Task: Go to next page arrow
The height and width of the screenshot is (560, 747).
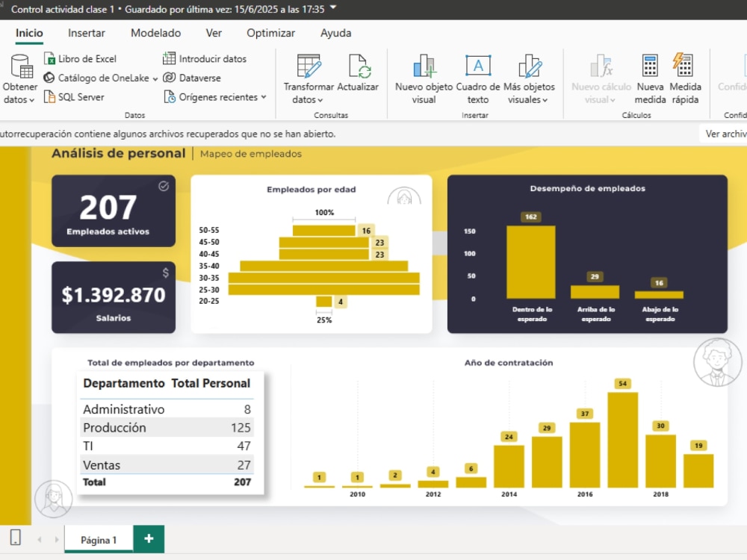Action: 57,540
